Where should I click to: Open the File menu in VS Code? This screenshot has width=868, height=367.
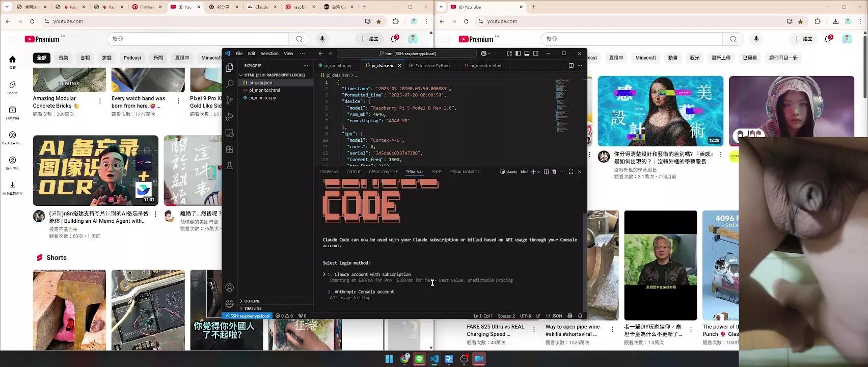coord(239,53)
